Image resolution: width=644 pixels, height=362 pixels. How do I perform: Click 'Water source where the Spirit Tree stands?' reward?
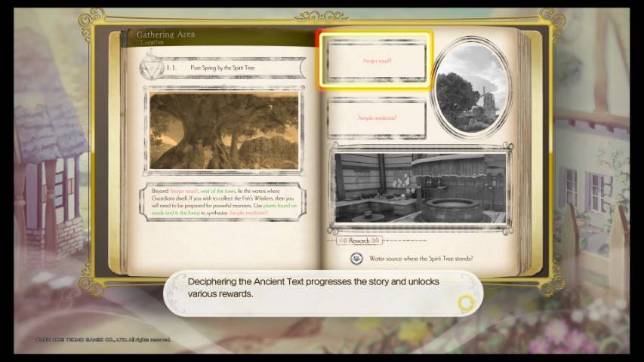(x=421, y=259)
